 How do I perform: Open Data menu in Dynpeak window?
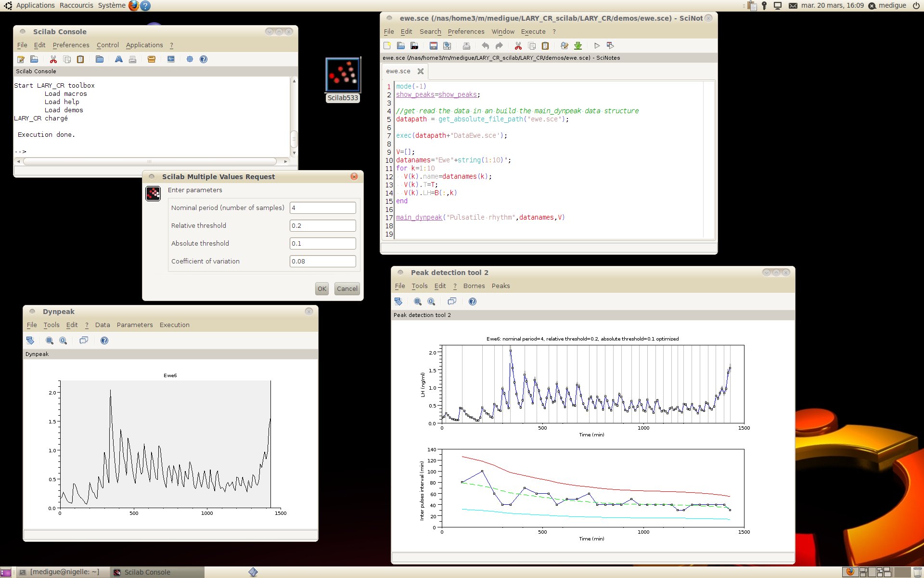coord(103,325)
